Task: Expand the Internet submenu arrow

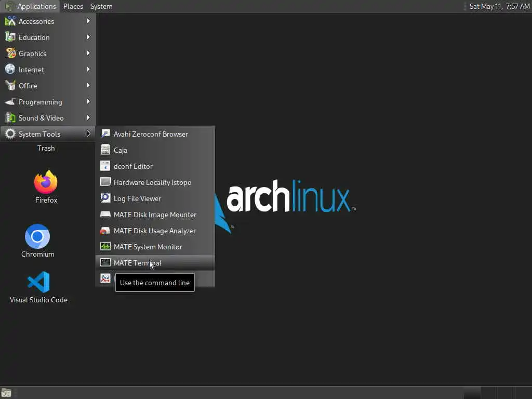Action: [x=88, y=69]
